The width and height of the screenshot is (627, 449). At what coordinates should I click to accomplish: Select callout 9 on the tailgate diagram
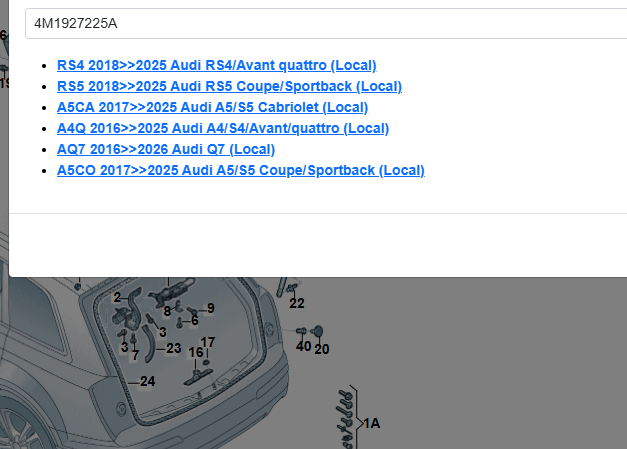point(210,308)
